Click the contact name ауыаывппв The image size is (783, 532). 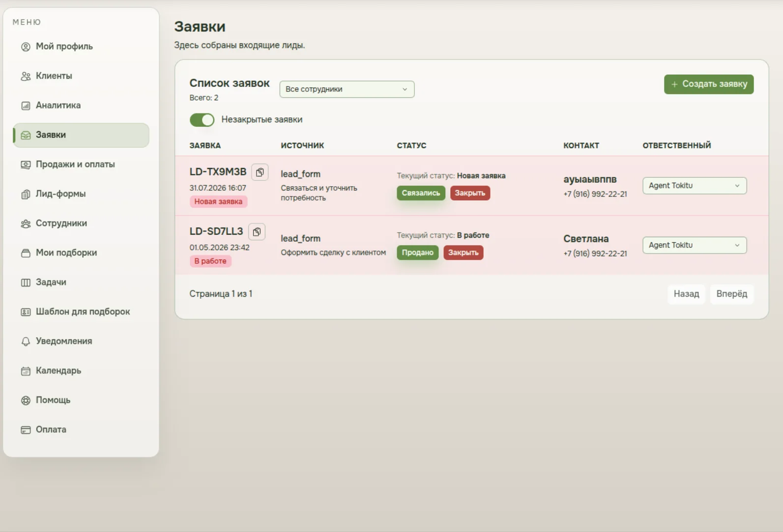[590, 179]
